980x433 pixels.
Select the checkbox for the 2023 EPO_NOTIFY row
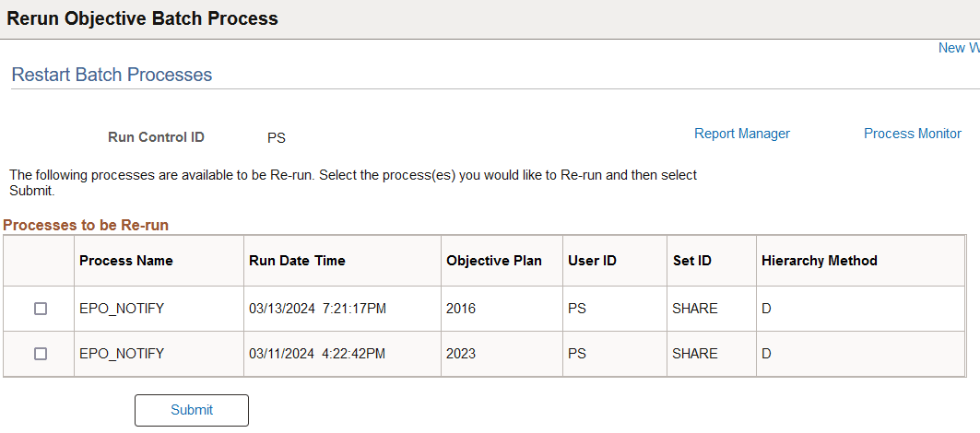pos(41,354)
